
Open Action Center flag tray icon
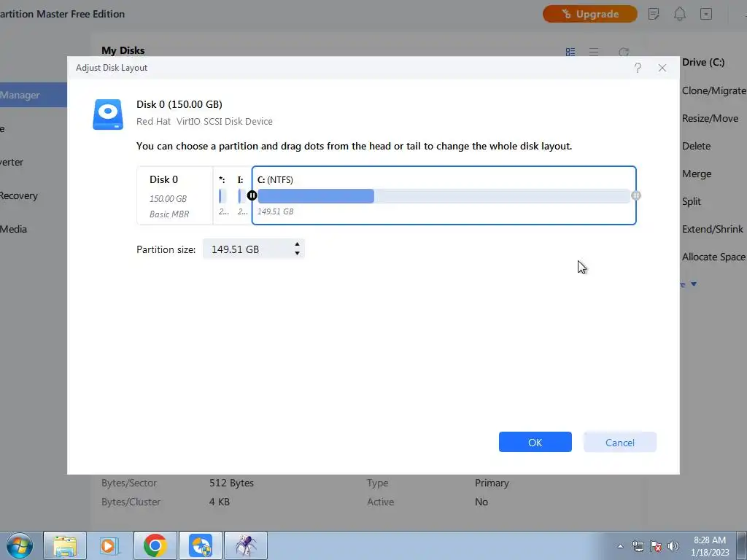tap(656, 546)
